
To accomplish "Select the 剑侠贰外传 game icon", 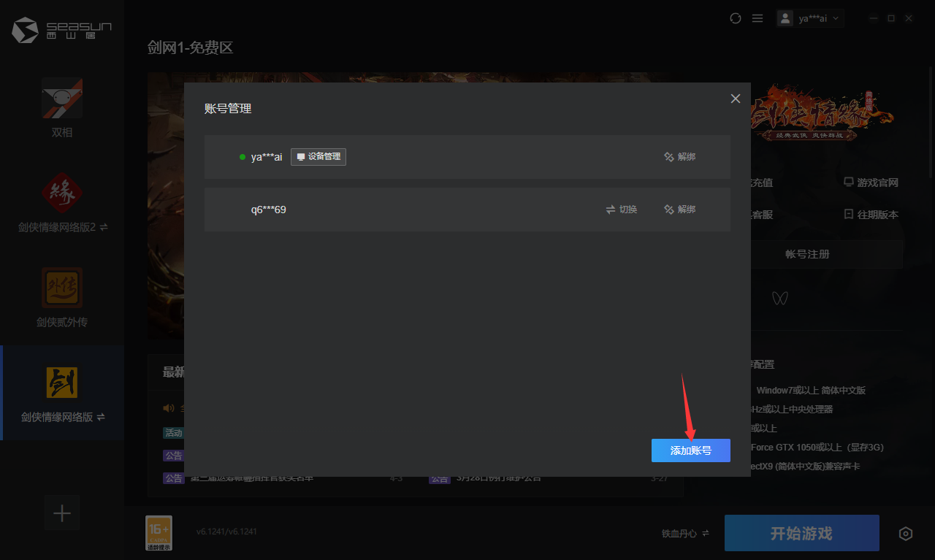I will [x=62, y=288].
